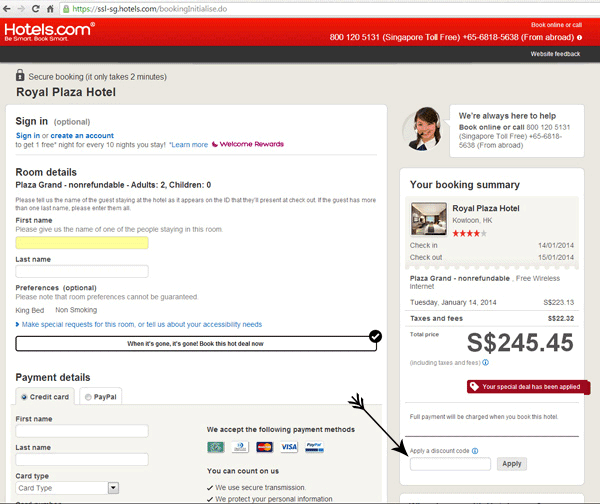This screenshot has width=600, height=504.
Task: Click info icon beside phone numbers in header
Action: click(x=579, y=38)
